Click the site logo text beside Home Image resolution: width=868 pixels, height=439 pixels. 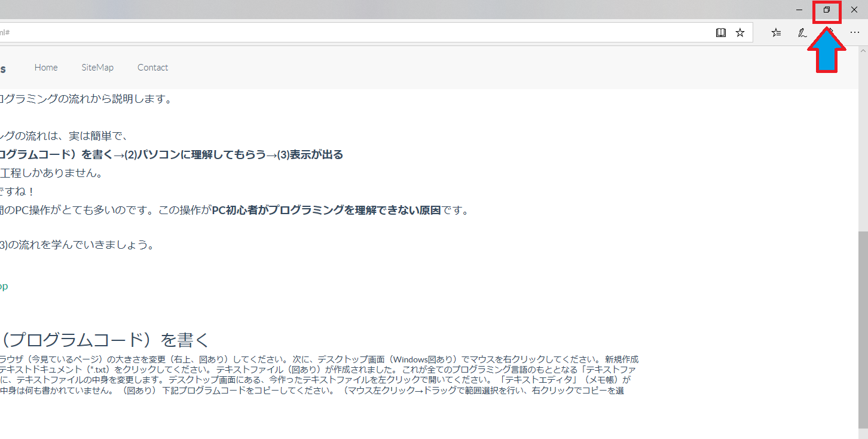point(3,68)
